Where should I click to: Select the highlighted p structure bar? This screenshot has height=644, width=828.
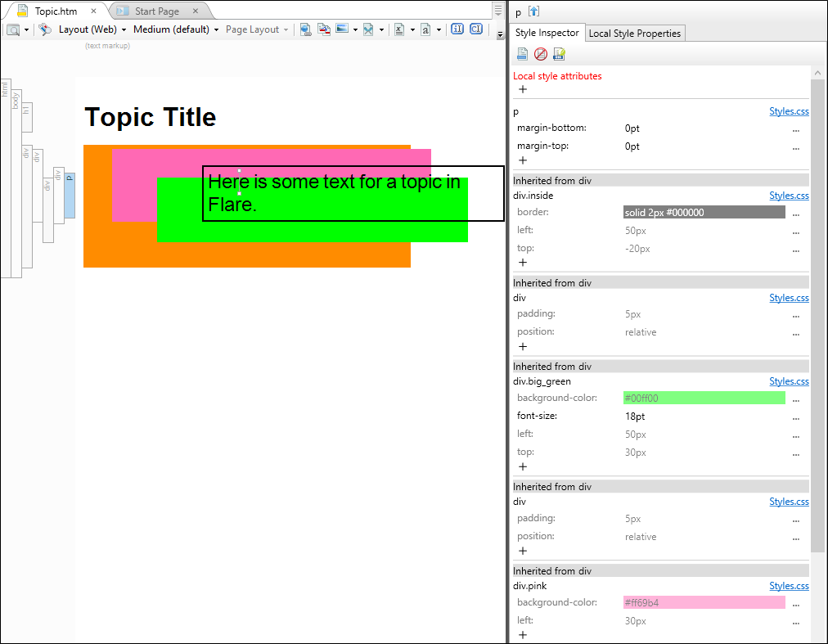pyautogui.click(x=70, y=196)
